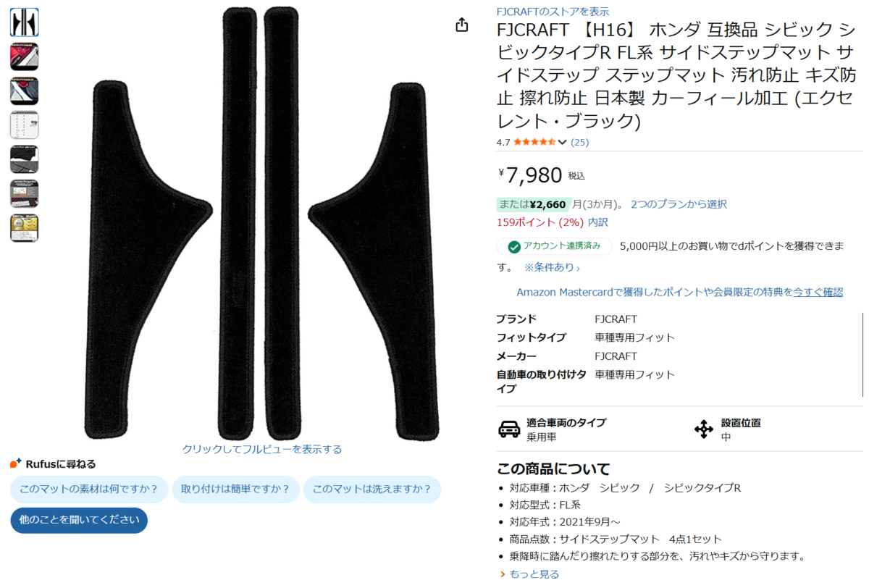Click 他のことを聞いてください button
The width and height of the screenshot is (869, 588).
tap(79, 520)
